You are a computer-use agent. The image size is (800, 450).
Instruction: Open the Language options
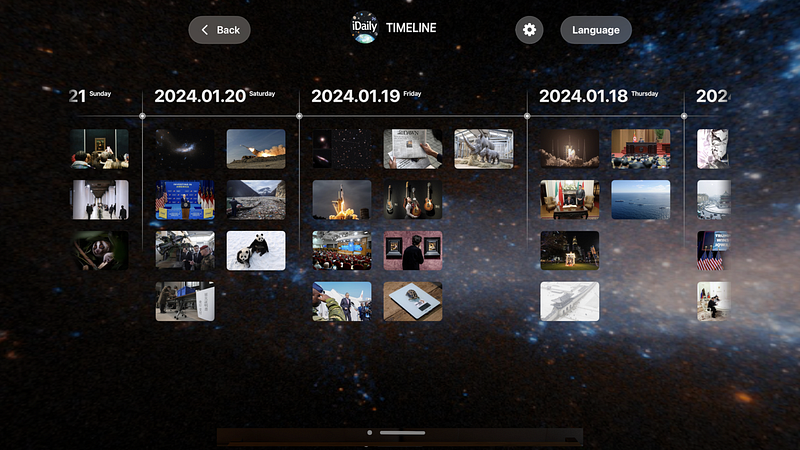[596, 30]
